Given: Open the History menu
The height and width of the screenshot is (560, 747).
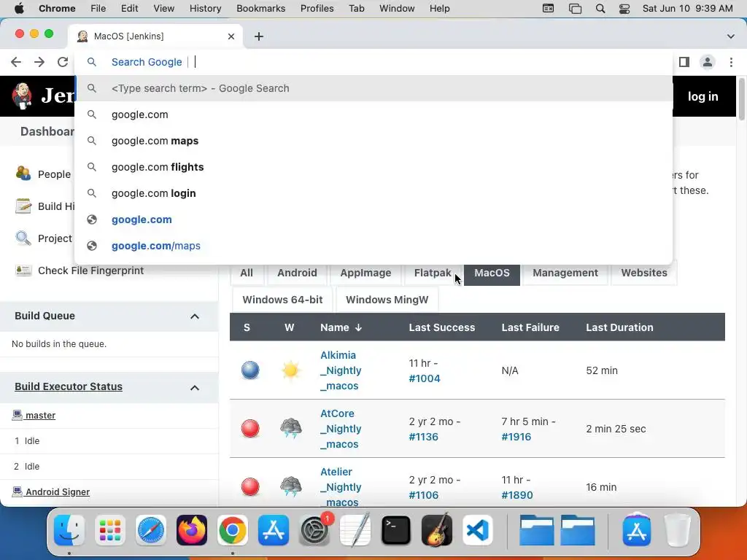Looking at the screenshot, I should (205, 9).
